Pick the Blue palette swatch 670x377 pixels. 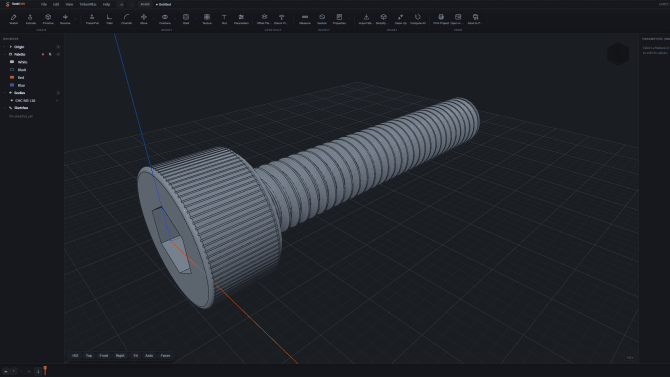coord(12,85)
